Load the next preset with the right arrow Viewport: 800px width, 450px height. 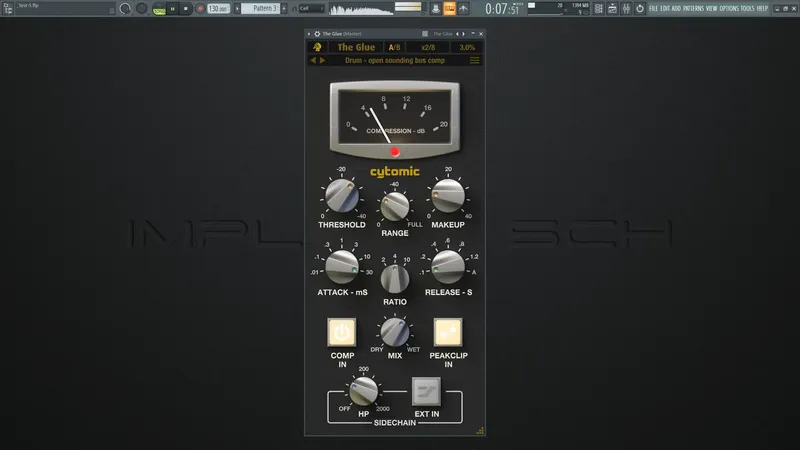pos(322,60)
